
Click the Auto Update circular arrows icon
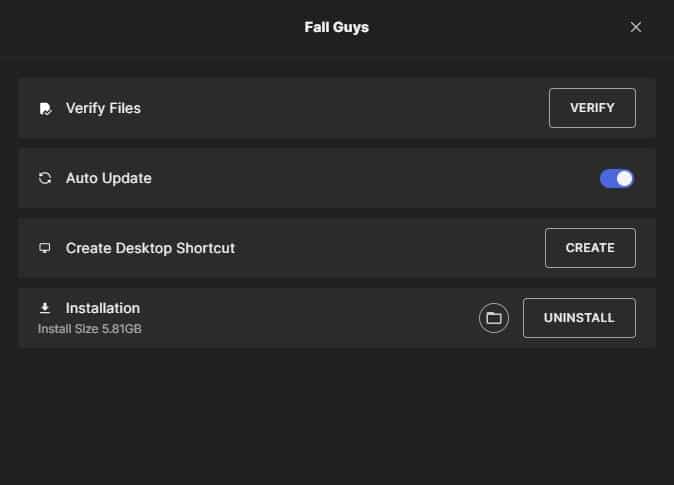tap(44, 179)
